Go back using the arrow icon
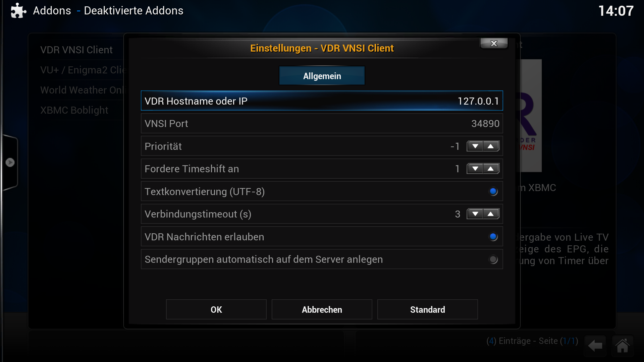The height and width of the screenshot is (362, 644). (x=595, y=346)
